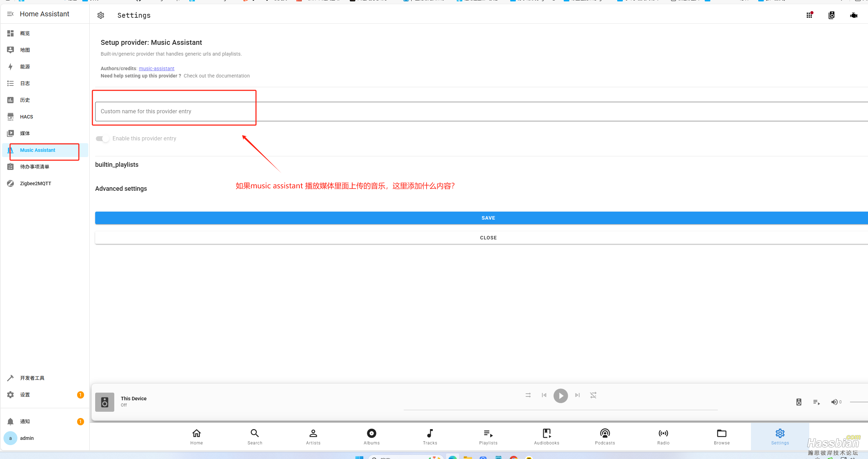Expand the builtin_playlists section
The height and width of the screenshot is (459, 868).
[117, 165]
